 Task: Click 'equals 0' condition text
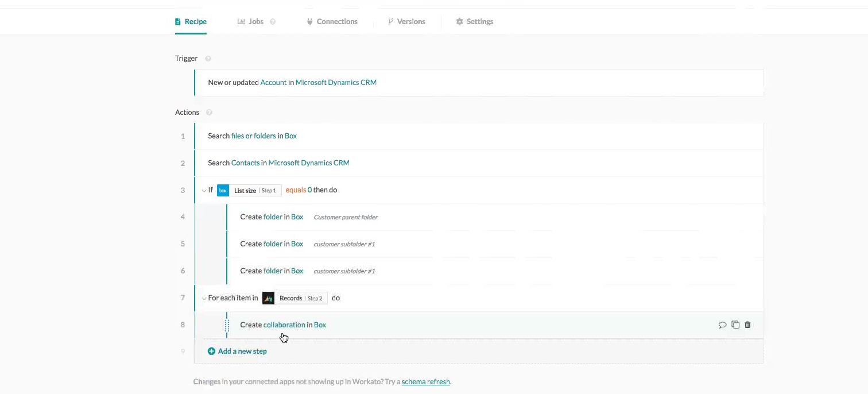(299, 190)
